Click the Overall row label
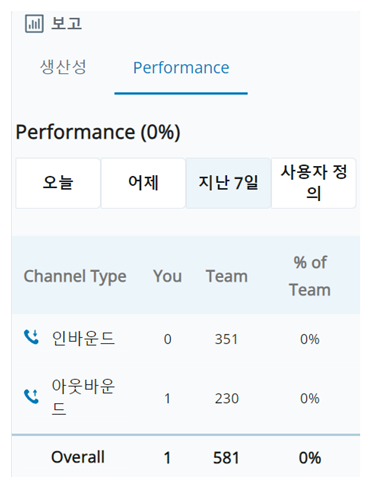Viewport: 373px width, 489px height. coord(78,457)
